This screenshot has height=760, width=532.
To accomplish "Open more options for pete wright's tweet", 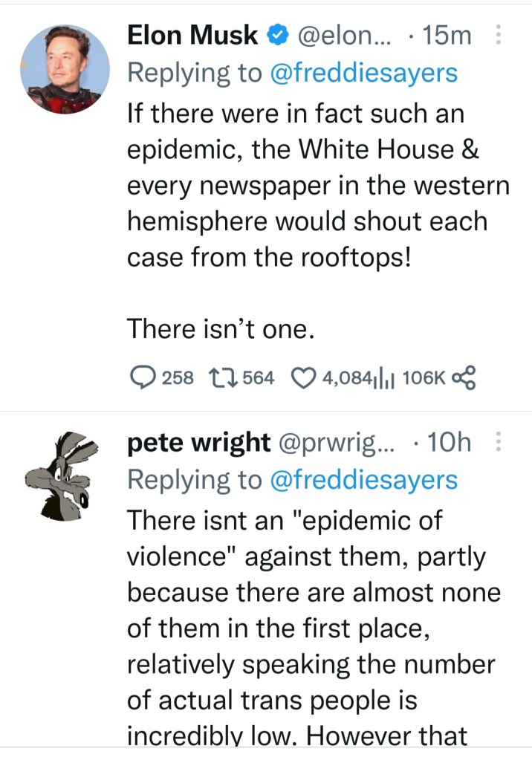I will pyautogui.click(x=497, y=443).
